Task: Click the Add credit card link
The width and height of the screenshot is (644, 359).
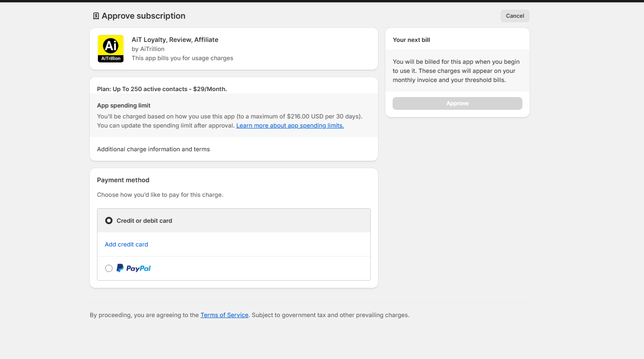Action: [126, 245]
